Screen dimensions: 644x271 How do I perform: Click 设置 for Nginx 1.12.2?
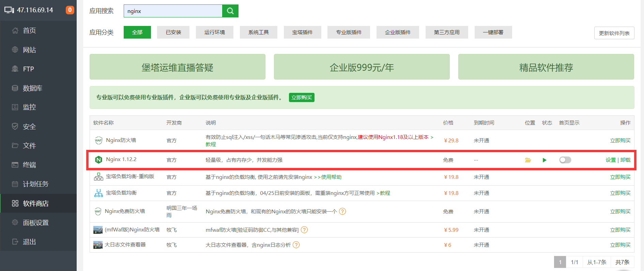point(611,160)
